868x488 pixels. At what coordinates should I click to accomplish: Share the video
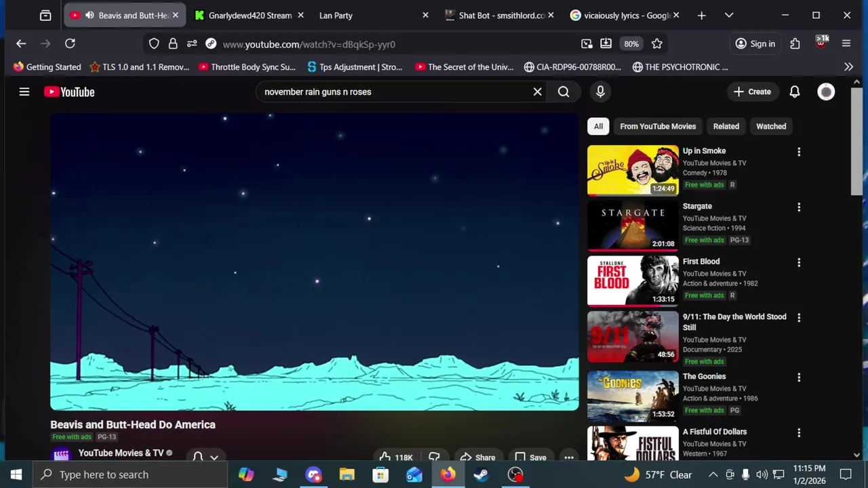478,457
